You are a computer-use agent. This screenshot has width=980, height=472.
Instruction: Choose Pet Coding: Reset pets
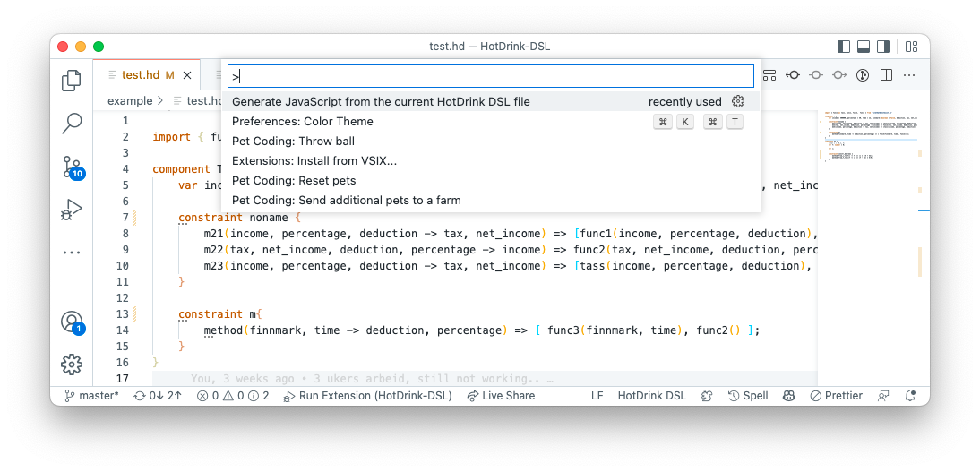tap(491, 181)
